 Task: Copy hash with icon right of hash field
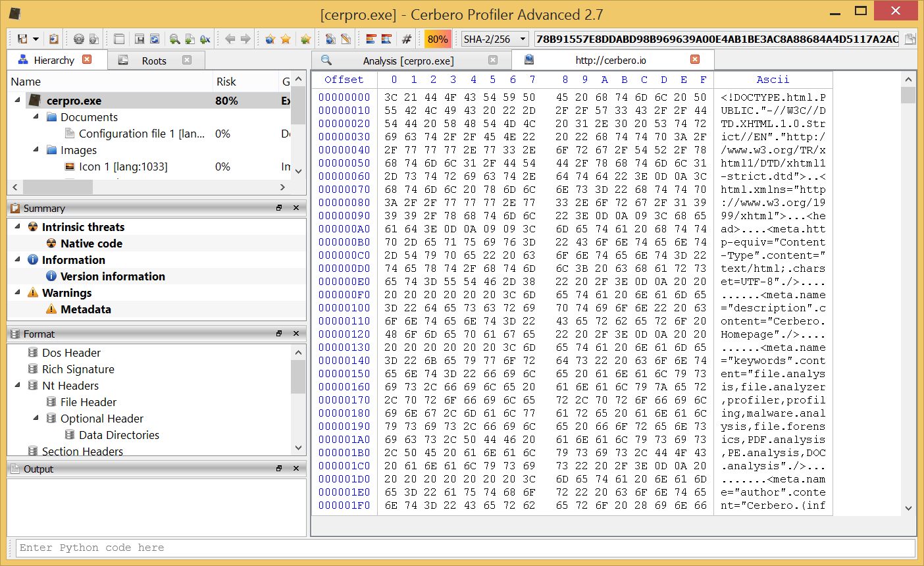910,39
